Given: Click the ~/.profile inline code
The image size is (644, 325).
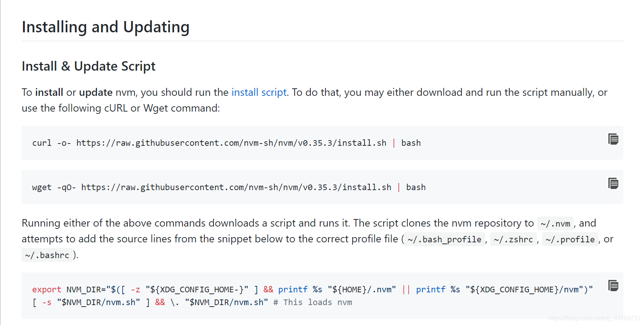Looking at the screenshot, I should coord(570,239).
